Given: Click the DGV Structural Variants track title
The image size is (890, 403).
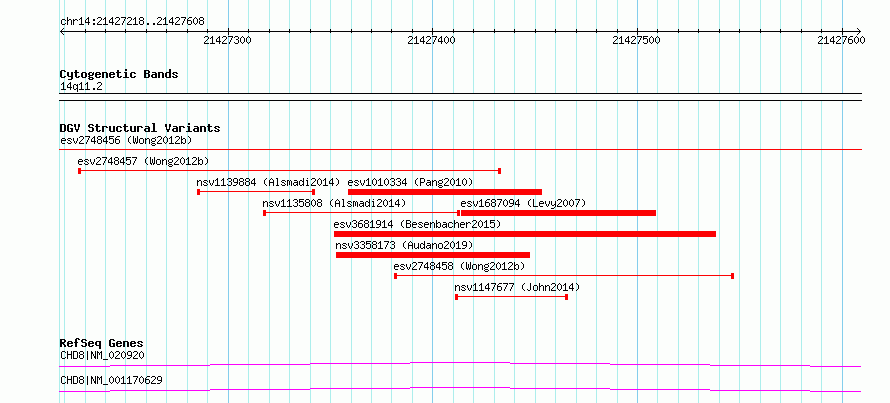Looking at the screenshot, I should click(x=140, y=128).
